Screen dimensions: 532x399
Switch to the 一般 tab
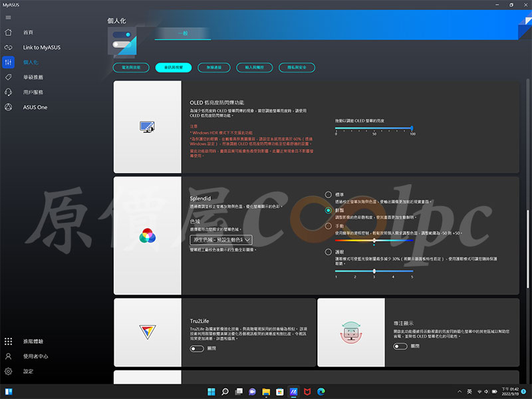[x=182, y=33]
